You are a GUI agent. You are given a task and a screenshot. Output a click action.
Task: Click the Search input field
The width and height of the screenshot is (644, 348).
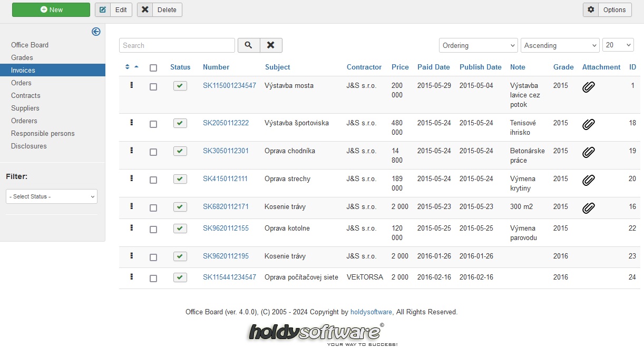(177, 45)
